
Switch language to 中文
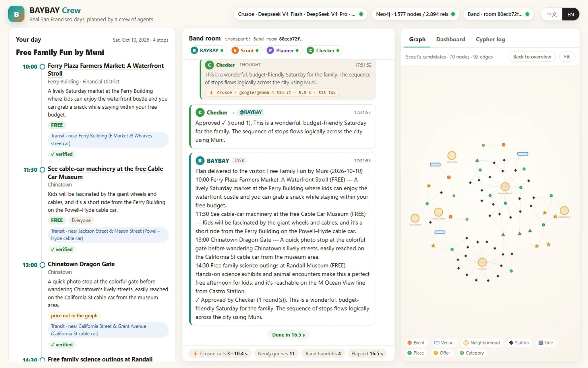tap(551, 14)
